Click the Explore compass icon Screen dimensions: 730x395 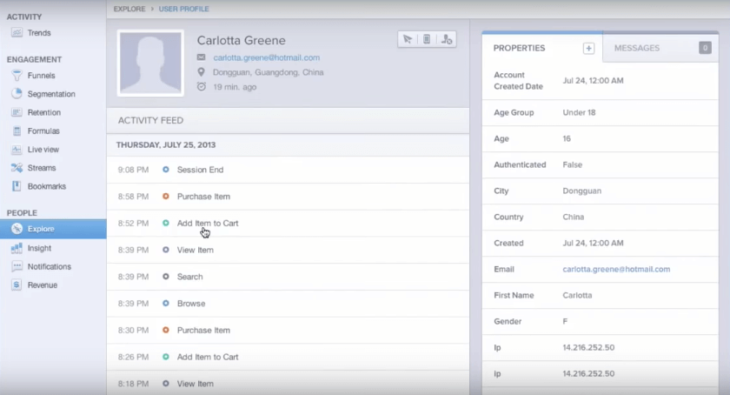click(x=17, y=229)
